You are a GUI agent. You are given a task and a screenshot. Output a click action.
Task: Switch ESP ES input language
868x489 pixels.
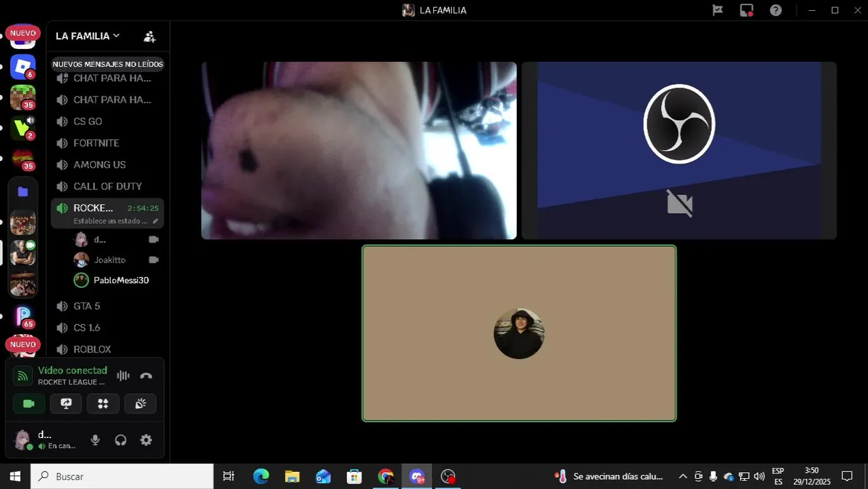pyautogui.click(x=778, y=477)
